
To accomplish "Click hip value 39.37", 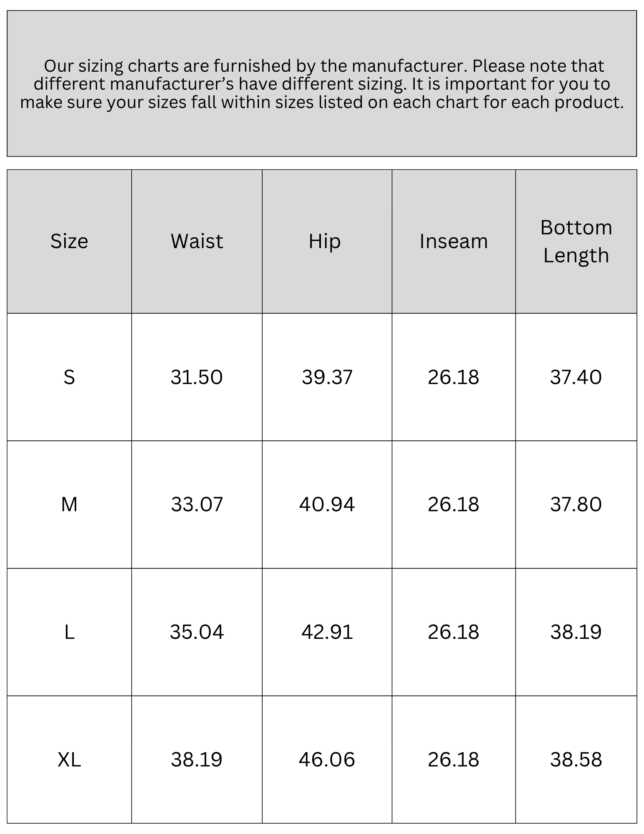I will [327, 377].
